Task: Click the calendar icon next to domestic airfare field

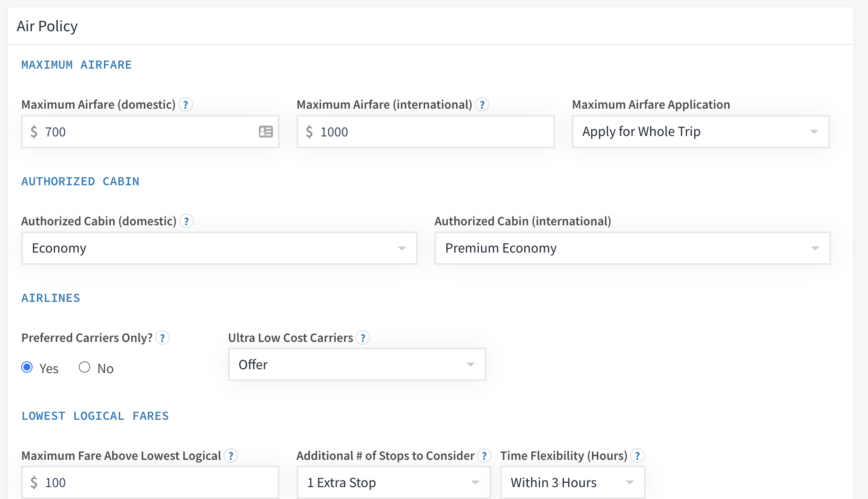Action: [266, 131]
